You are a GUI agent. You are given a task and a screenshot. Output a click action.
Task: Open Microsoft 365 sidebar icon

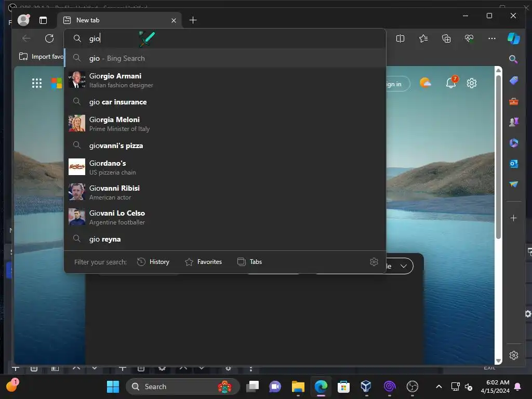(x=514, y=143)
